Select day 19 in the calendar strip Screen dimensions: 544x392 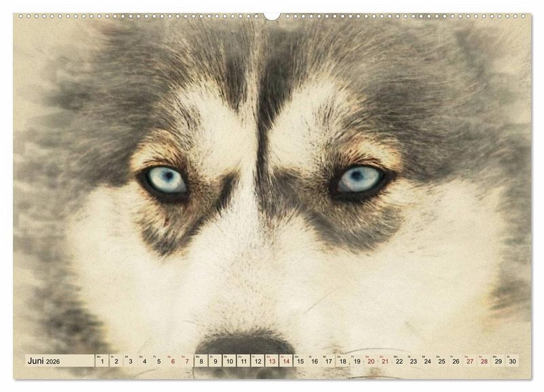point(357,361)
